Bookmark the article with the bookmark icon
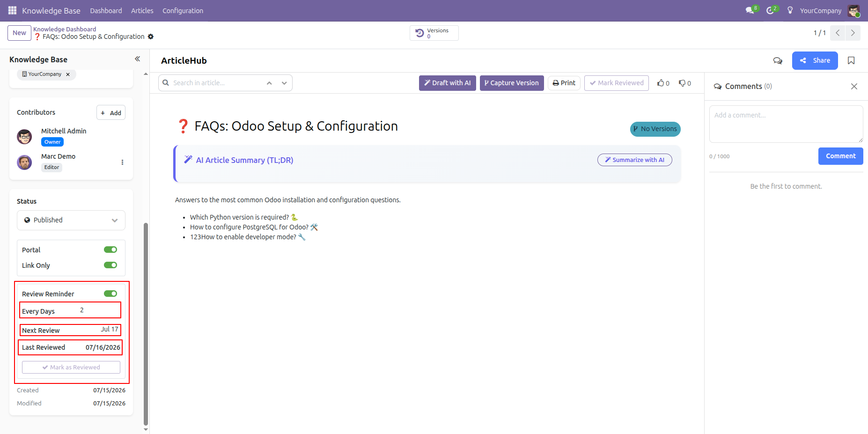868x434 pixels. click(851, 60)
